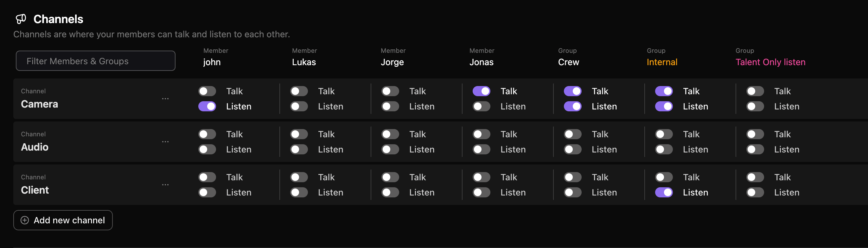Enable Talk for Crew on Audio channel
The width and height of the screenshot is (868, 248).
pyautogui.click(x=573, y=134)
